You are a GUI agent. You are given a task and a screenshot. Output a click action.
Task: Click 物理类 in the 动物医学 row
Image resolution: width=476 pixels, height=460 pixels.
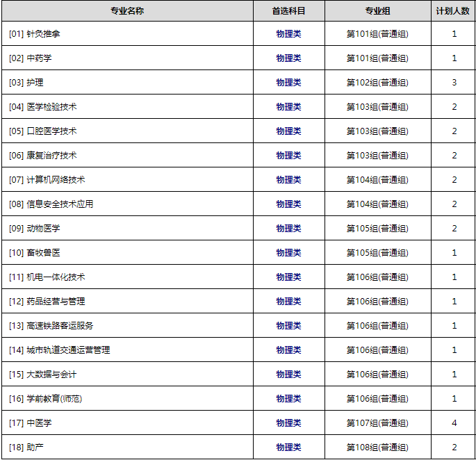click(x=288, y=228)
